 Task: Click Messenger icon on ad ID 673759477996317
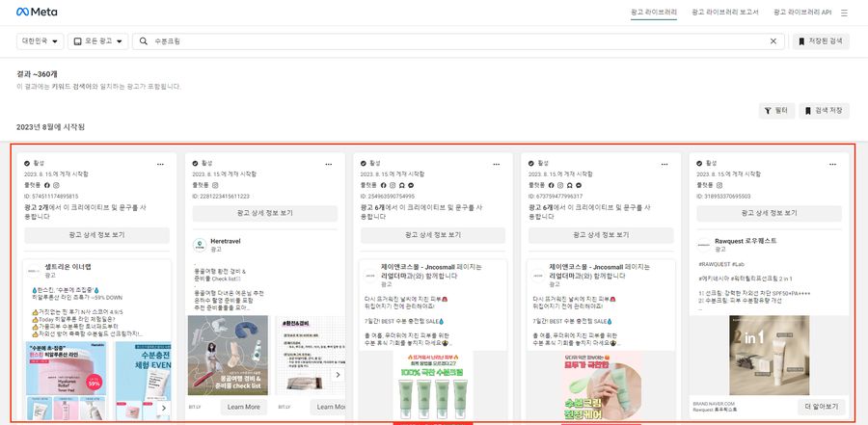coord(579,185)
